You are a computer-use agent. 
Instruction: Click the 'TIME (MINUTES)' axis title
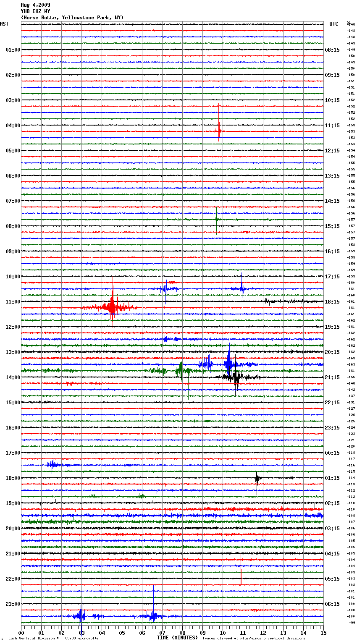coord(177,638)
